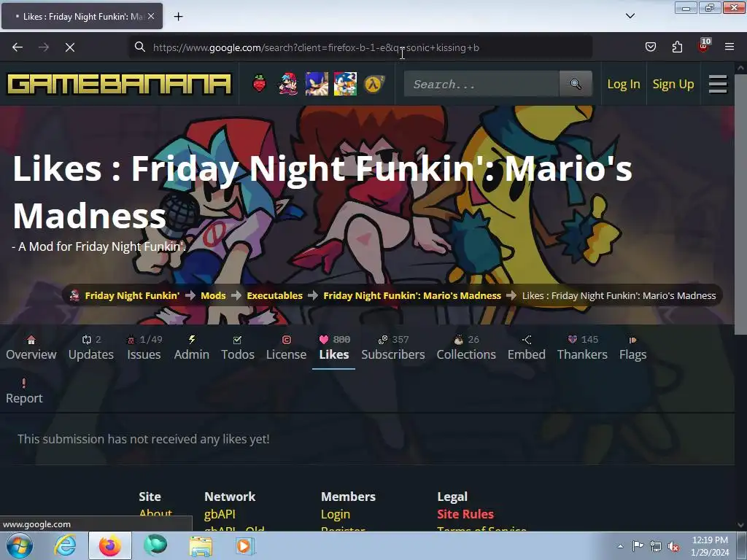Open Executables breadcrumb link
Viewport: 747px width, 560px height.
pos(274,295)
